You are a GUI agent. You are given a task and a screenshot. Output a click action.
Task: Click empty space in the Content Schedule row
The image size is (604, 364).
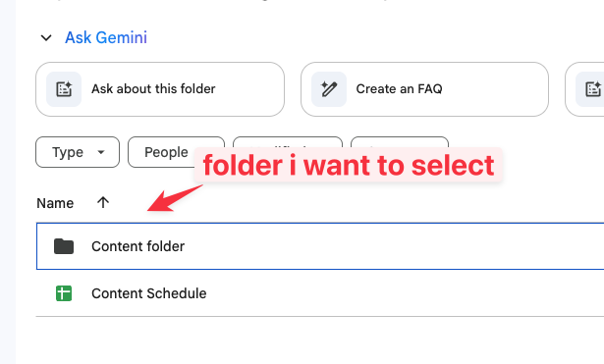385,293
